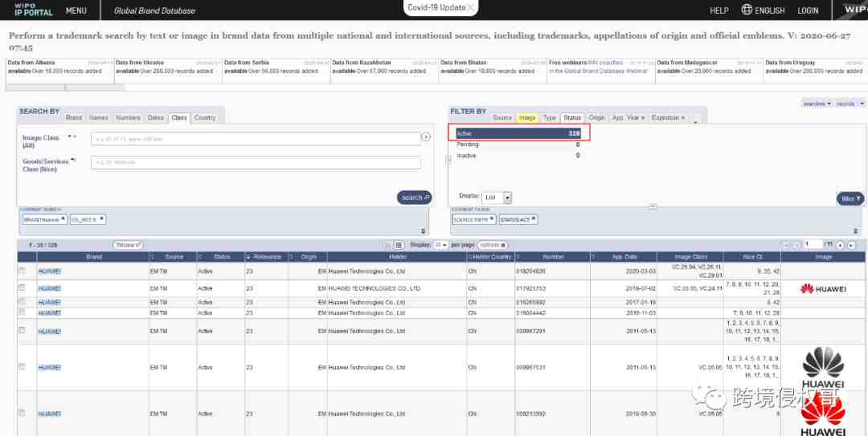Open the Global Brand Database link
868x436 pixels.
pyautogui.click(x=154, y=10)
